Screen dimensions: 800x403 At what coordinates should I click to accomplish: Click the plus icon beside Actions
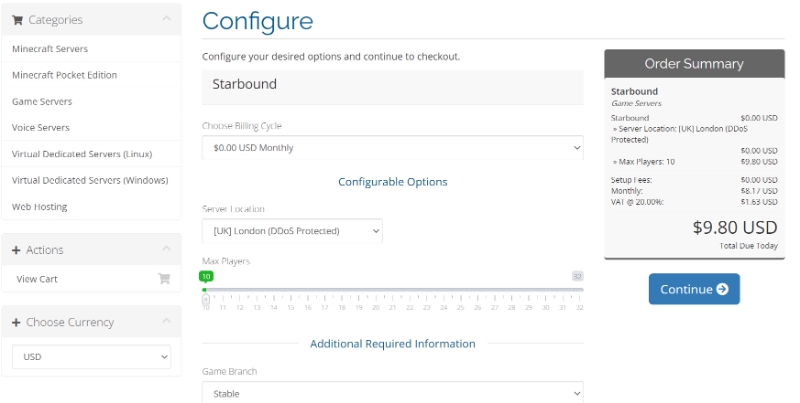click(x=16, y=250)
